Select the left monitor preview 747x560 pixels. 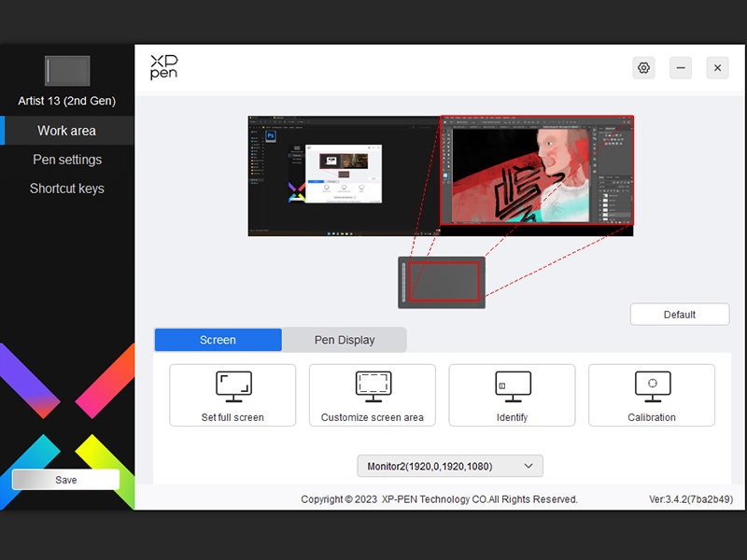[x=344, y=175]
